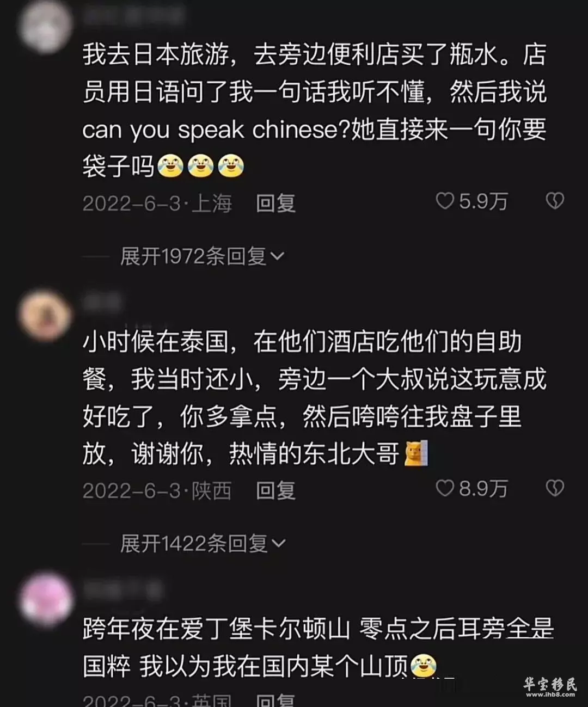Click chevron next to 1972条回复
This screenshot has height=707, width=588.
pos(277,256)
